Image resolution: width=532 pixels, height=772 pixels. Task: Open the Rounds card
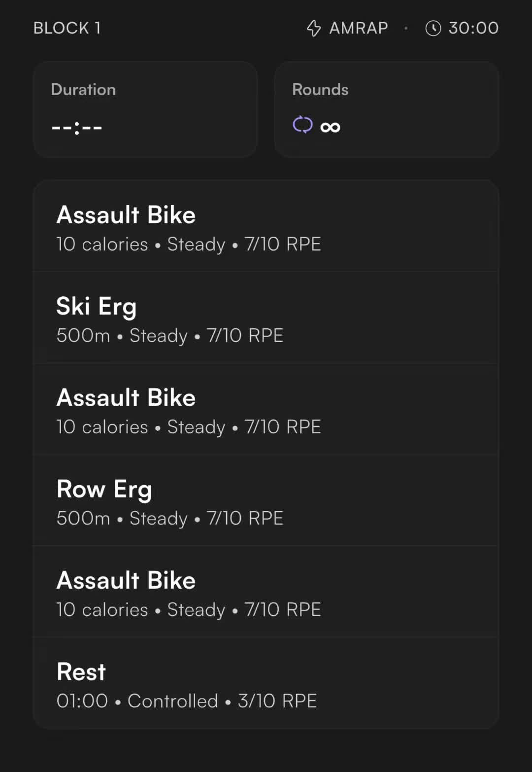(387, 109)
